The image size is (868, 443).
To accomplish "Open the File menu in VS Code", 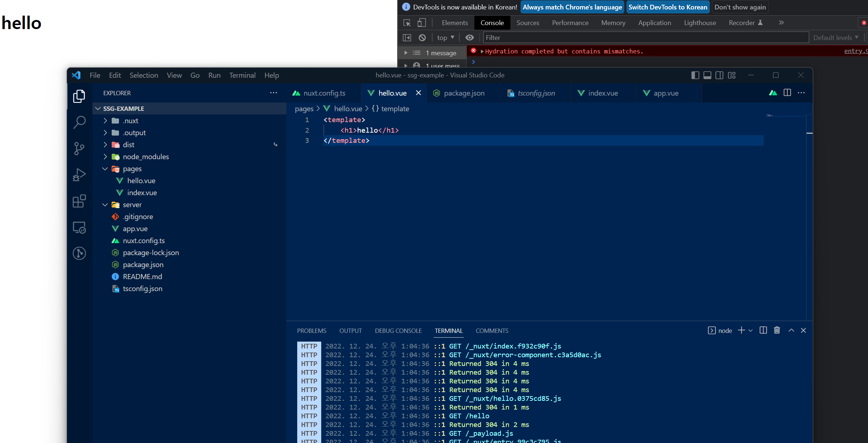I will pos(95,75).
